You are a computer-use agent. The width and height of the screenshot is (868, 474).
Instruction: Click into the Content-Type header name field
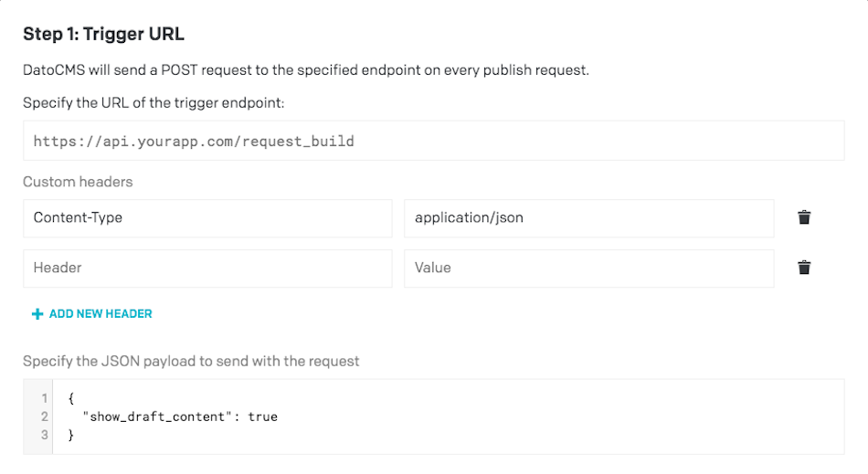click(x=207, y=218)
